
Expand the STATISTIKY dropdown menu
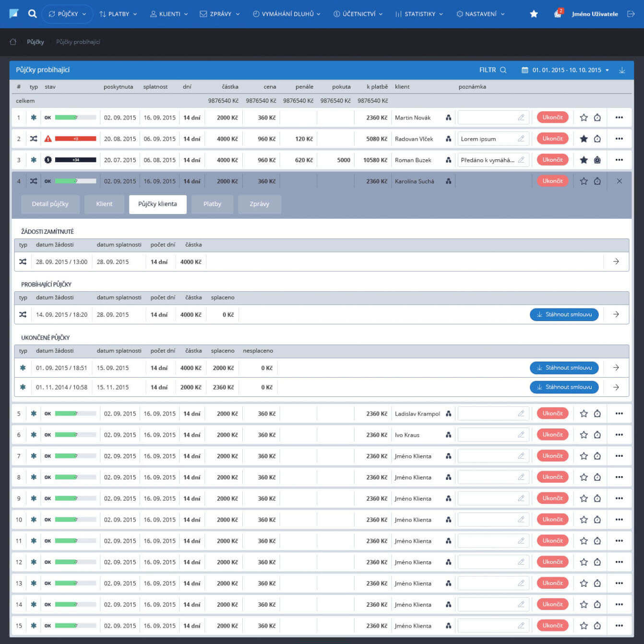419,14
